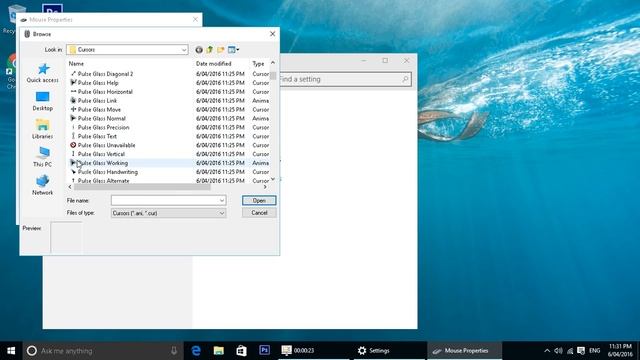The width and height of the screenshot is (640, 360).
Task: Select the Pulse Glass Handwriting cursor file
Action: [x=108, y=172]
